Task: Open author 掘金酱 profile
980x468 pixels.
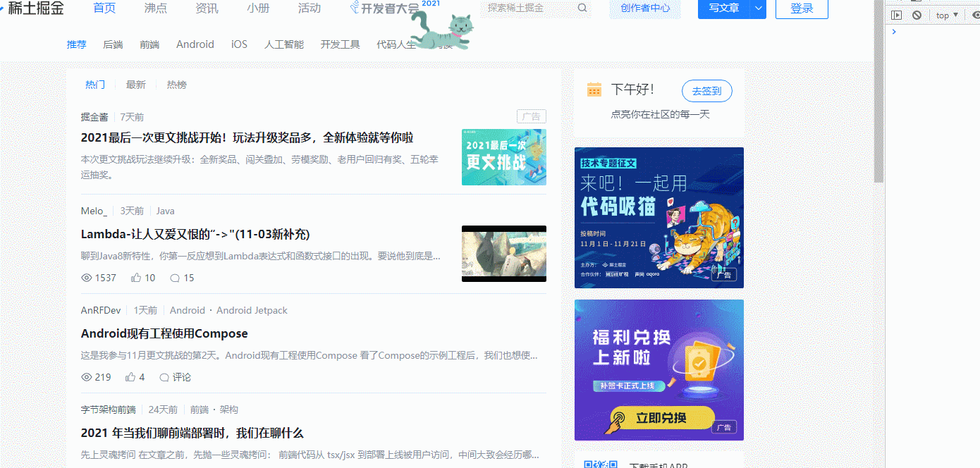Action: [x=94, y=117]
